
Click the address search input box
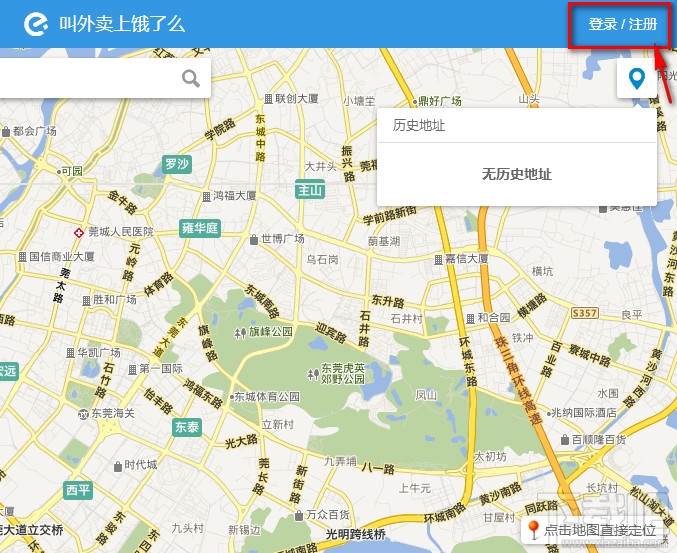point(104,78)
